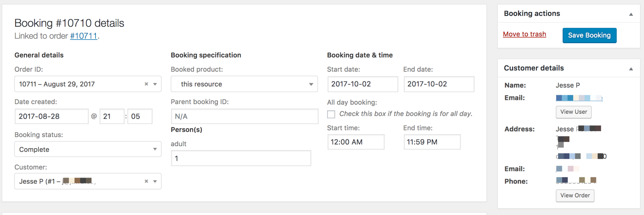The width and height of the screenshot is (644, 215).
Task: Open the Booked product dropdown
Action: click(x=311, y=84)
